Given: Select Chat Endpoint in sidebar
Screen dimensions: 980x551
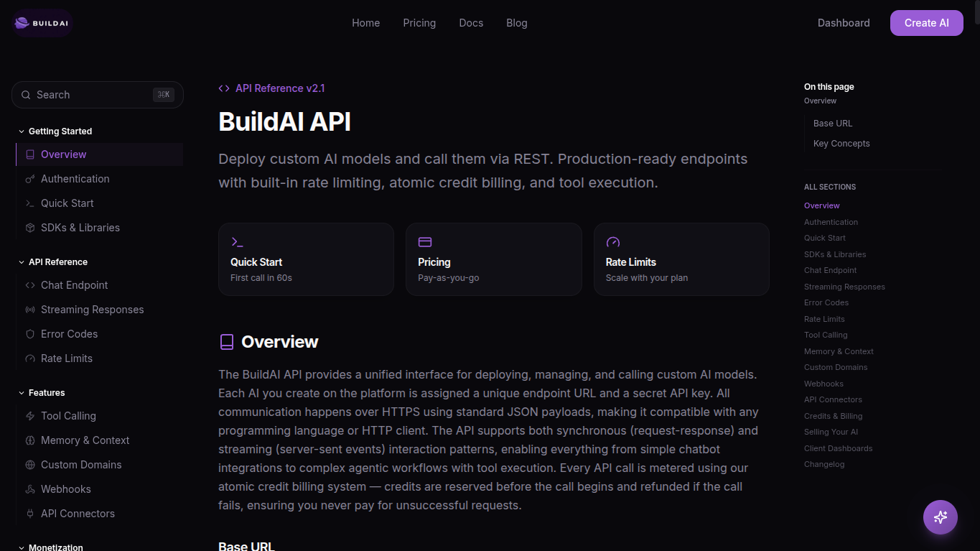Looking at the screenshot, I should 100,285.
